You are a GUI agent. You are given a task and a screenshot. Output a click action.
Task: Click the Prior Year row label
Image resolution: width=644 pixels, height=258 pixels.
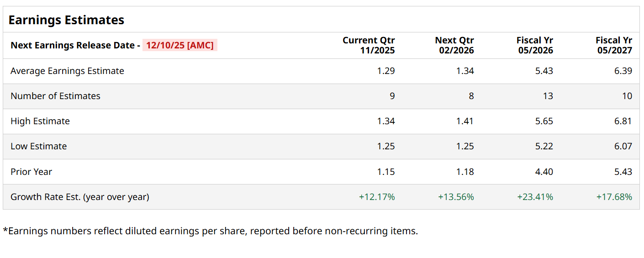[31, 172]
